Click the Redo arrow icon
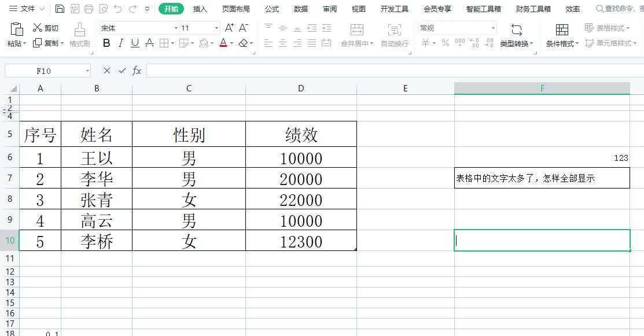Viewport: 644px width, 336px height. point(133,9)
